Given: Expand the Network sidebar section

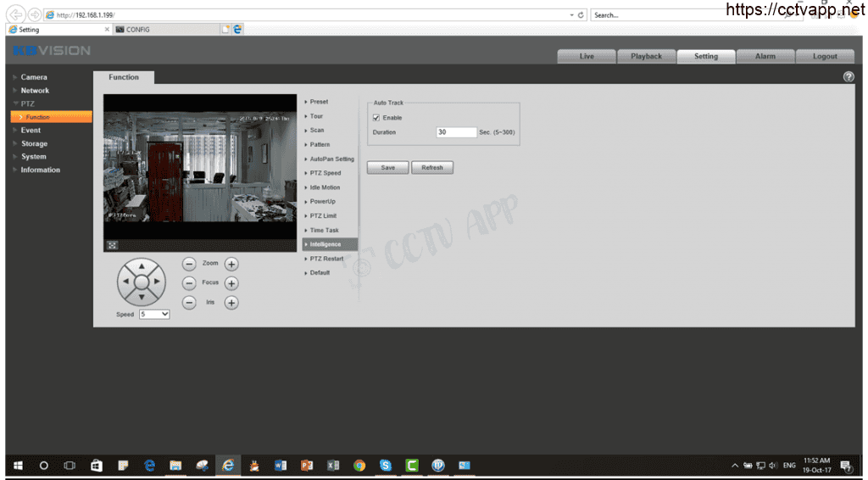Looking at the screenshot, I should pos(35,91).
